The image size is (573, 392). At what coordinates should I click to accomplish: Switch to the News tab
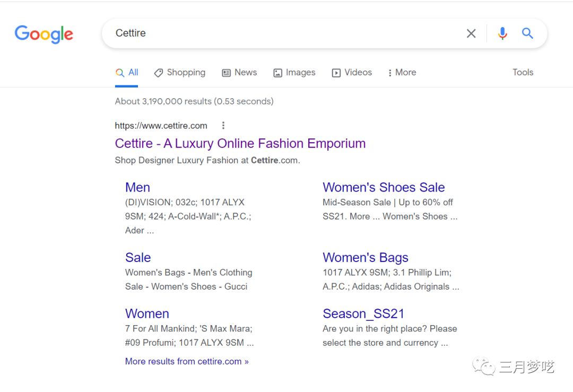[239, 73]
